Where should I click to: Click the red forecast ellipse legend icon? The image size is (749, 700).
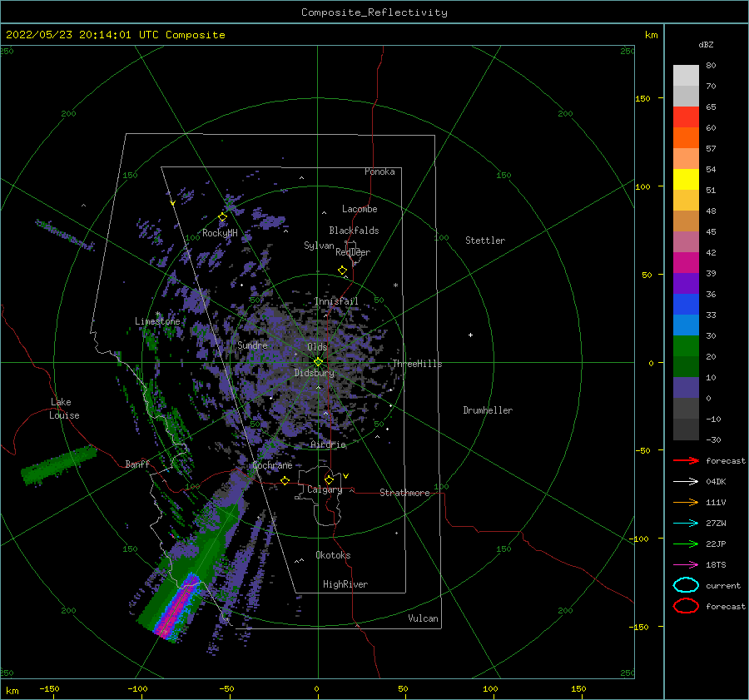click(686, 606)
